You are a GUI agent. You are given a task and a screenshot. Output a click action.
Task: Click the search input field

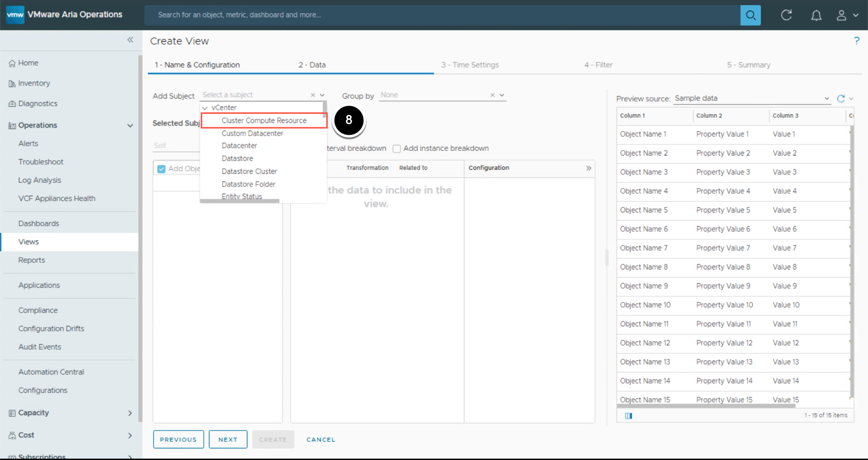(x=442, y=15)
